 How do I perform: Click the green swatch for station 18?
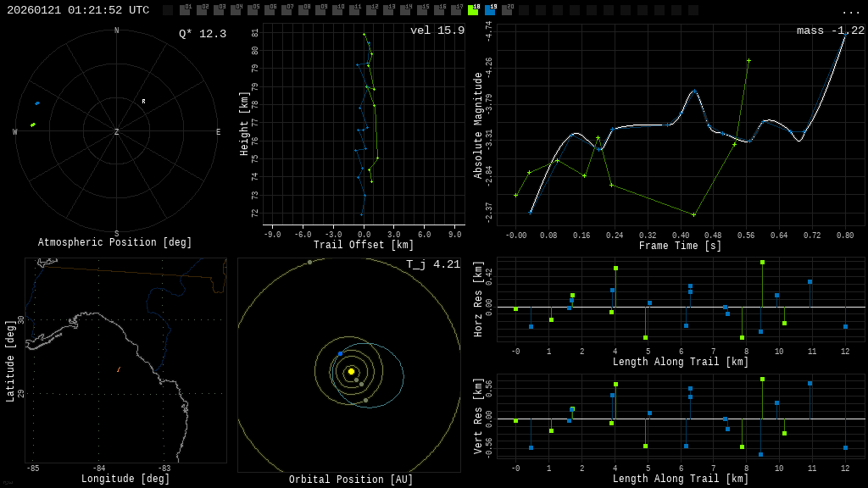tap(473, 10)
